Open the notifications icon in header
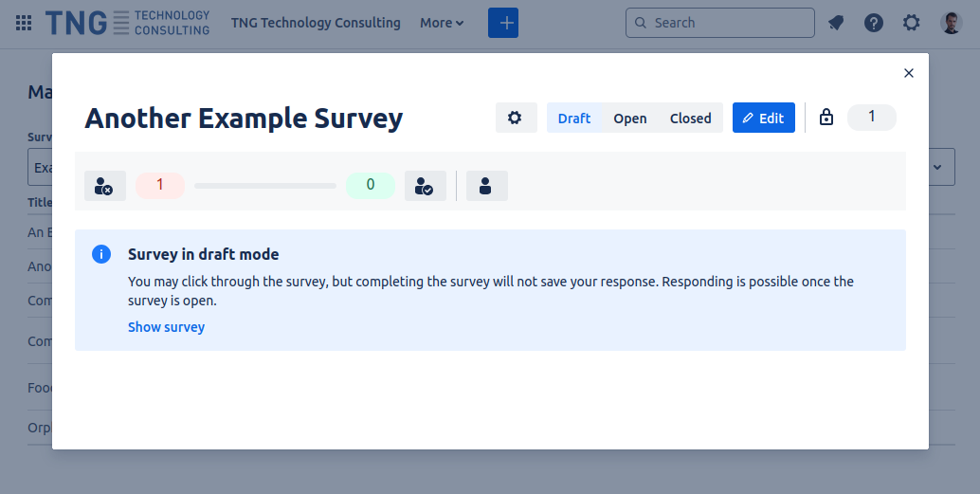 point(836,23)
